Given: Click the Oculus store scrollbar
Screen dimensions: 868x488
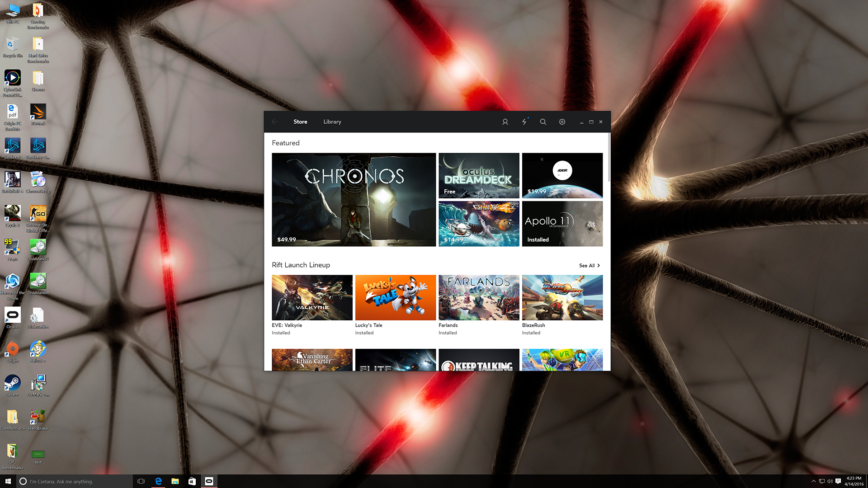Looking at the screenshot, I should (x=609, y=157).
